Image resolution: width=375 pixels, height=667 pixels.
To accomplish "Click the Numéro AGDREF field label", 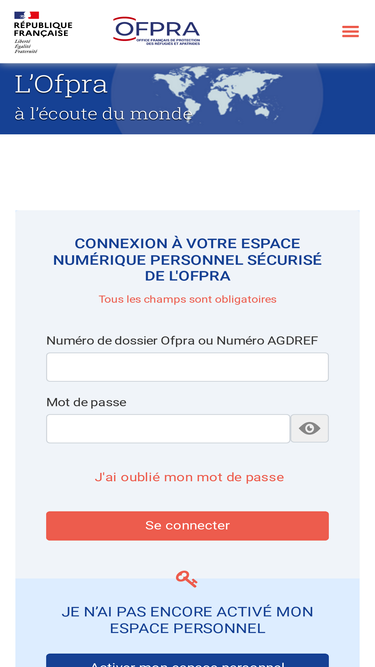I will pyautogui.click(x=182, y=341).
